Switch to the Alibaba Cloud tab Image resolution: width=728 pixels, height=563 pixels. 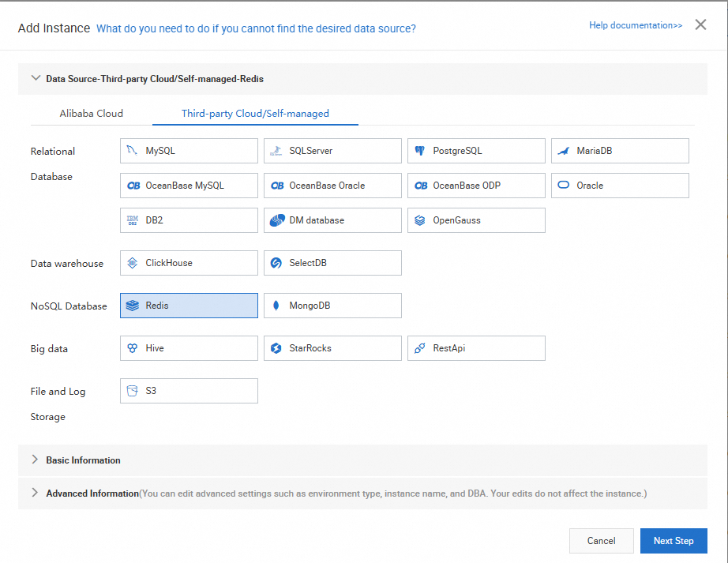91,113
